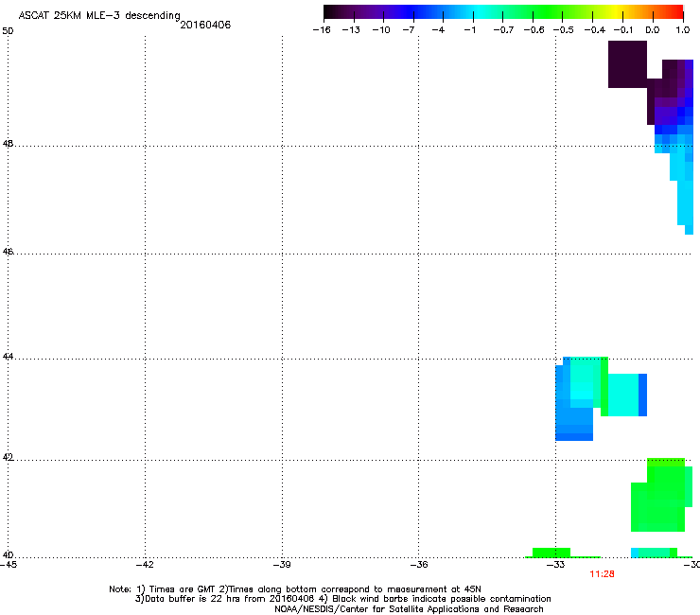Click colorbar label -0.4

coord(595,30)
